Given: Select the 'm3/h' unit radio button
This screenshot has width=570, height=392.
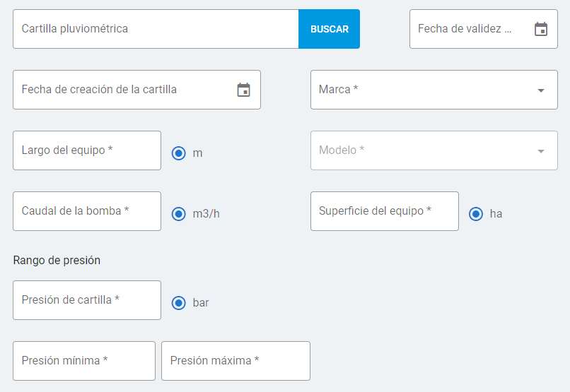Looking at the screenshot, I should point(179,213).
